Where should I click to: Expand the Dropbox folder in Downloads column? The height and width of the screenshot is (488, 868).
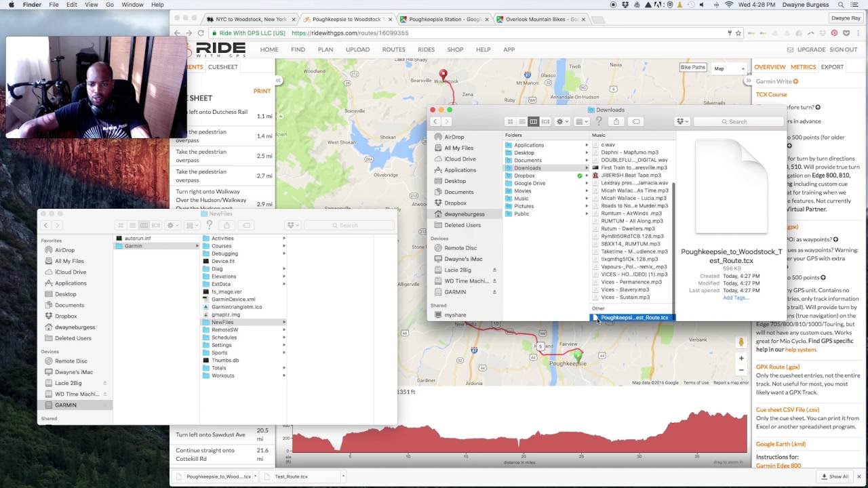click(587, 176)
